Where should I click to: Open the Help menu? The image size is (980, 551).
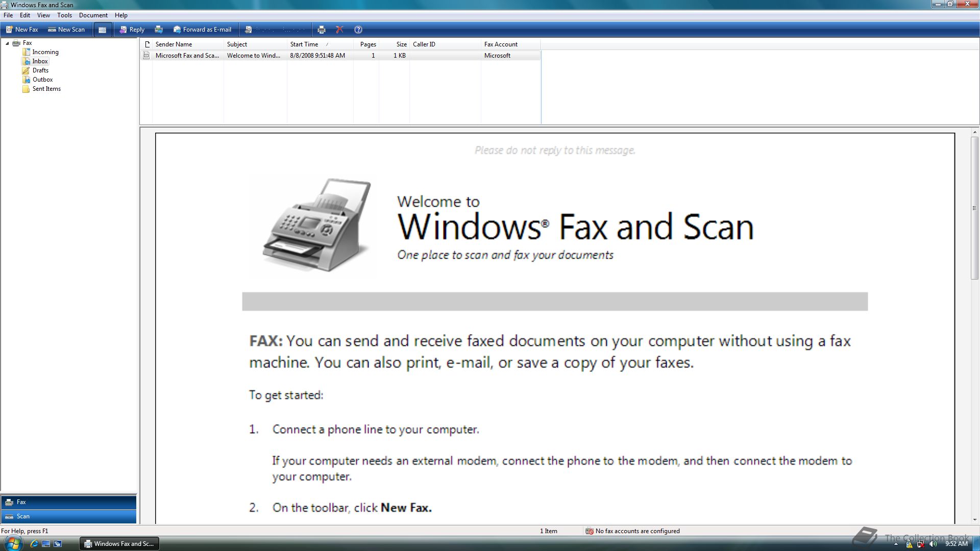pyautogui.click(x=121, y=15)
